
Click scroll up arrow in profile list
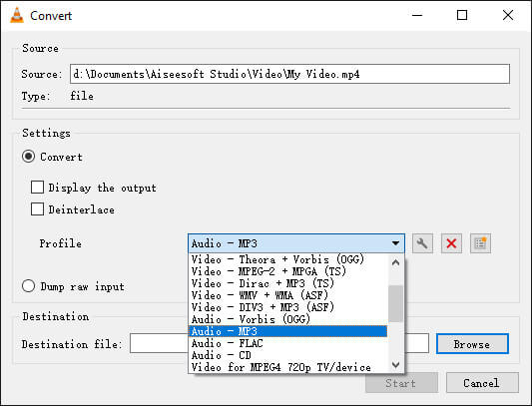point(395,262)
